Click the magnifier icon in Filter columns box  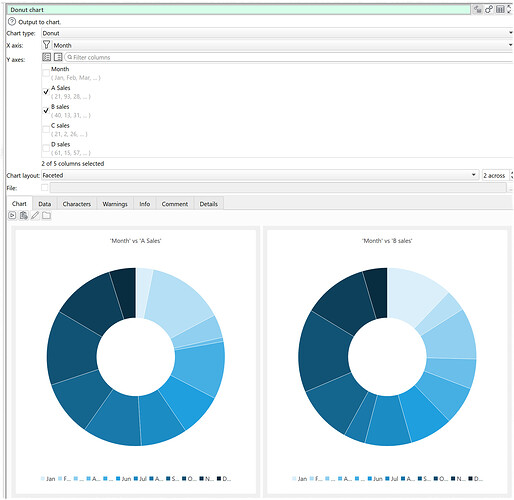tap(70, 57)
